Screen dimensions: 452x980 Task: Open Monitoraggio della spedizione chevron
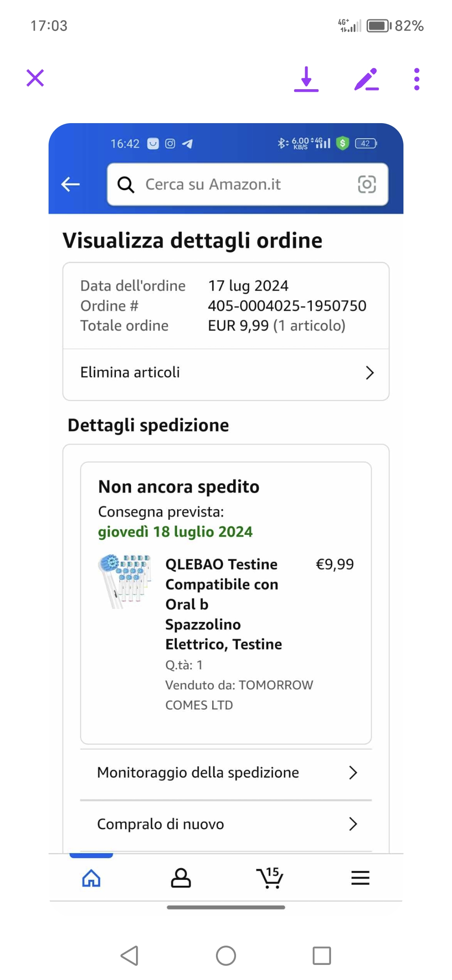(353, 773)
